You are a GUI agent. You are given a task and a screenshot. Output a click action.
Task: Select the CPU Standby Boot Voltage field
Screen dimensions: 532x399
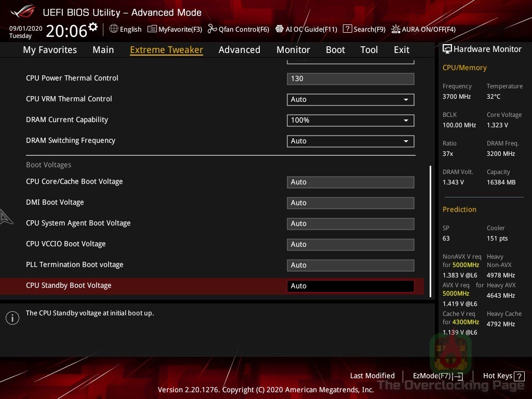tap(350, 286)
